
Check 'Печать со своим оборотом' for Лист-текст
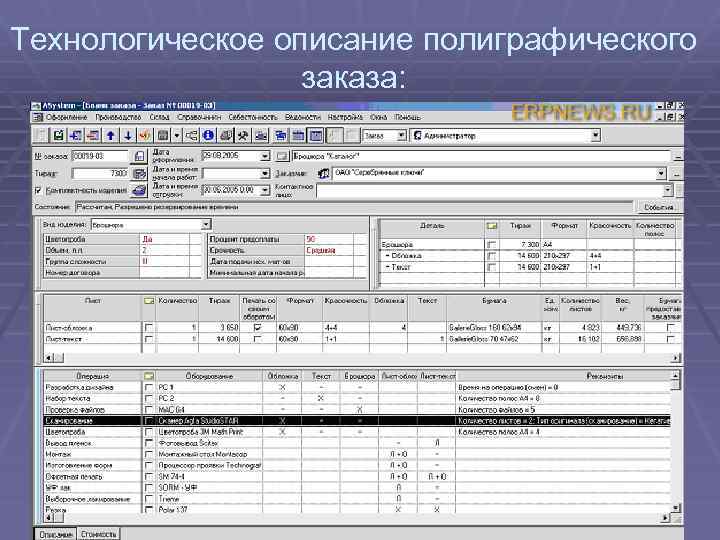click(258, 339)
